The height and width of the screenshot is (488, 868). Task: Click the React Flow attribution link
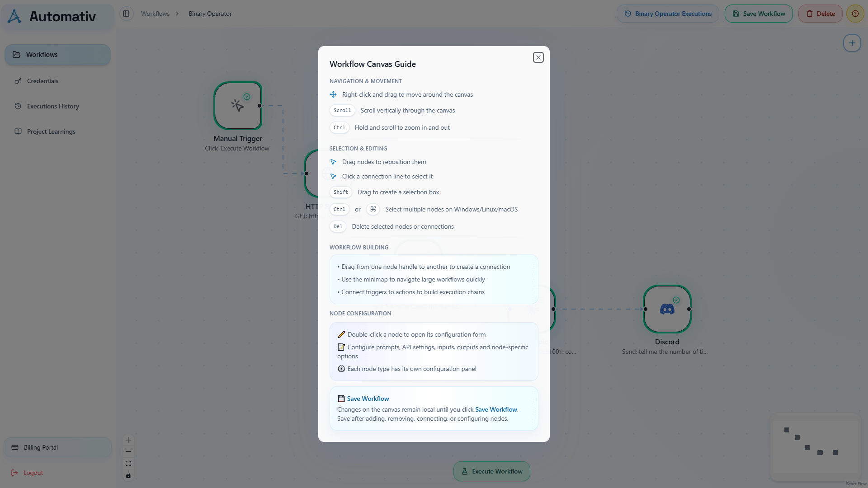856,484
